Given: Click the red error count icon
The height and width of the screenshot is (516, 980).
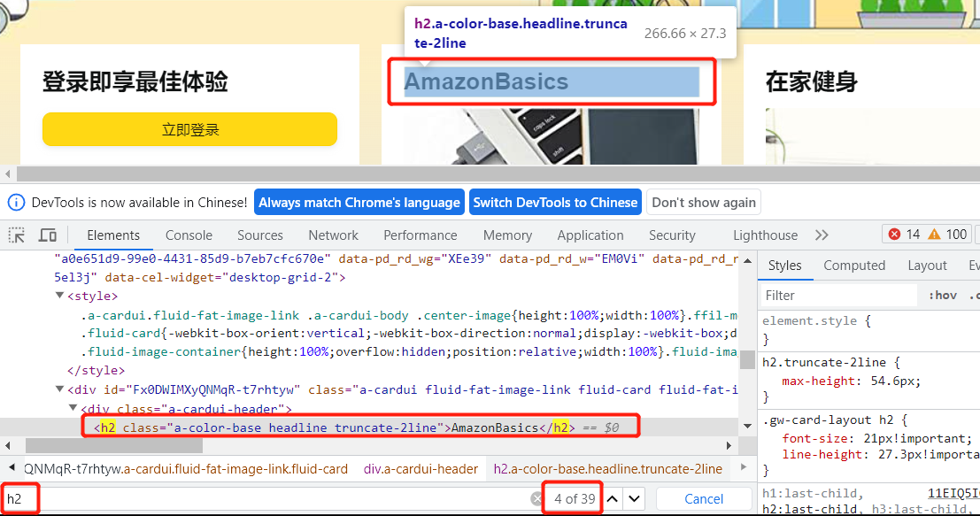Looking at the screenshot, I should [894, 235].
